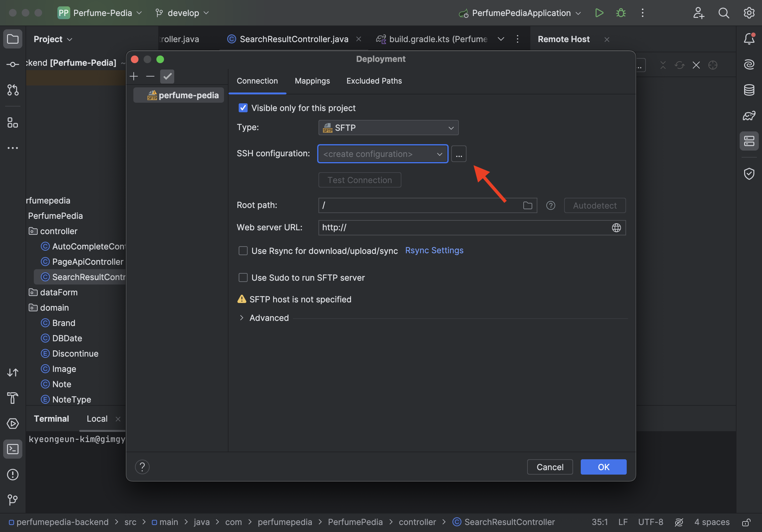The image size is (762, 532).
Task: Open the SSH configuration dropdown
Action: pos(382,154)
